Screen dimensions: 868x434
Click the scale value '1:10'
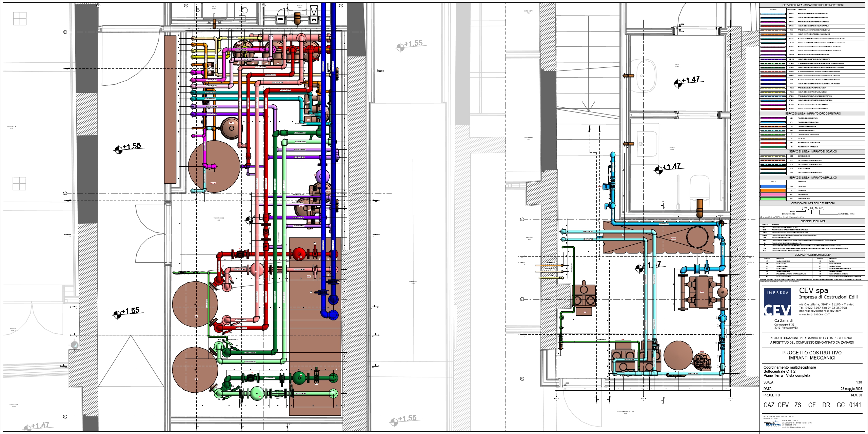click(x=859, y=383)
